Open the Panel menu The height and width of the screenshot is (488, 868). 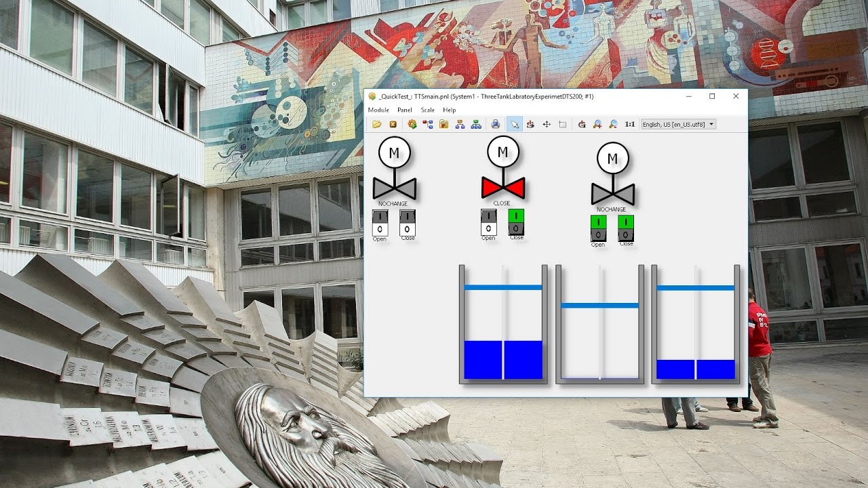click(x=405, y=110)
